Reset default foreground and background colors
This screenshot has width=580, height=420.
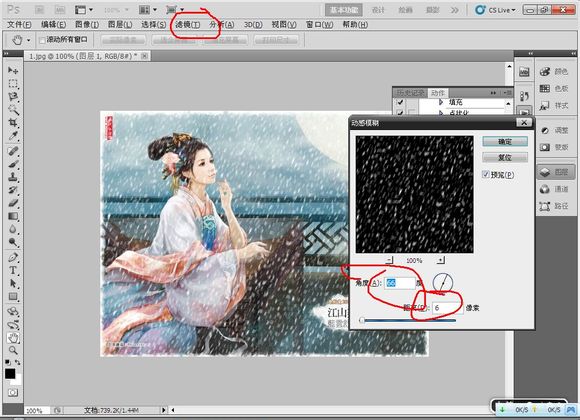coord(8,362)
